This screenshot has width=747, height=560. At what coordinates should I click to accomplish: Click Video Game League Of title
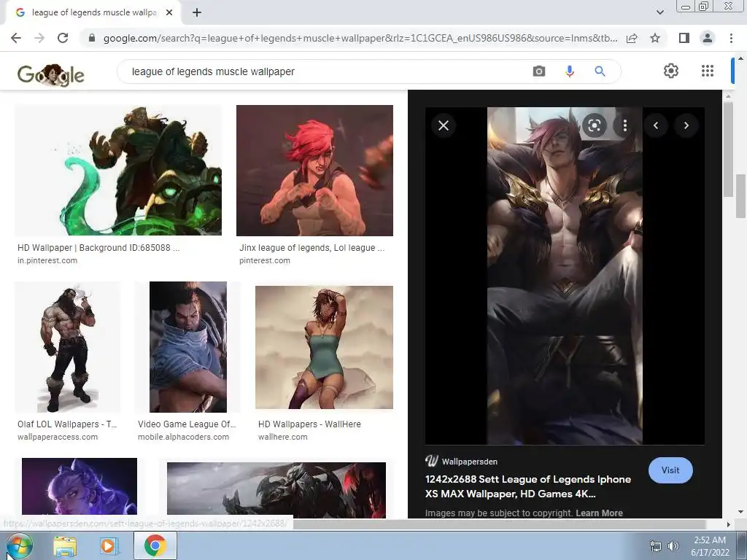click(x=187, y=424)
